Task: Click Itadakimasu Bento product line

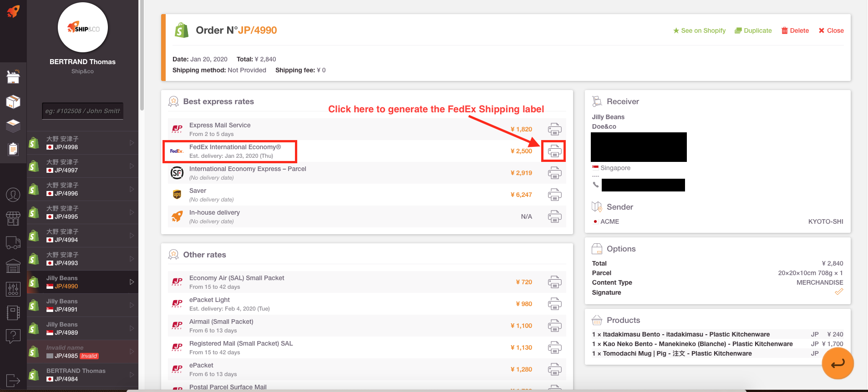Action: click(x=717, y=334)
